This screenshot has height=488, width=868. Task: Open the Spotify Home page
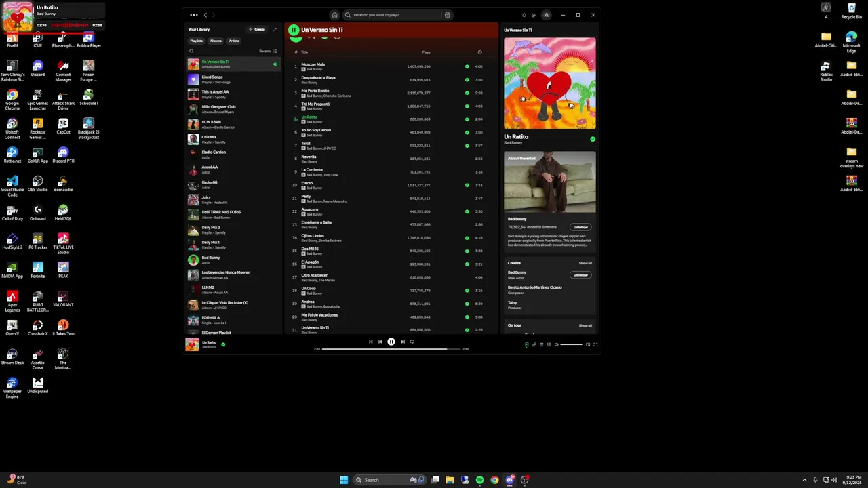pyautogui.click(x=334, y=15)
